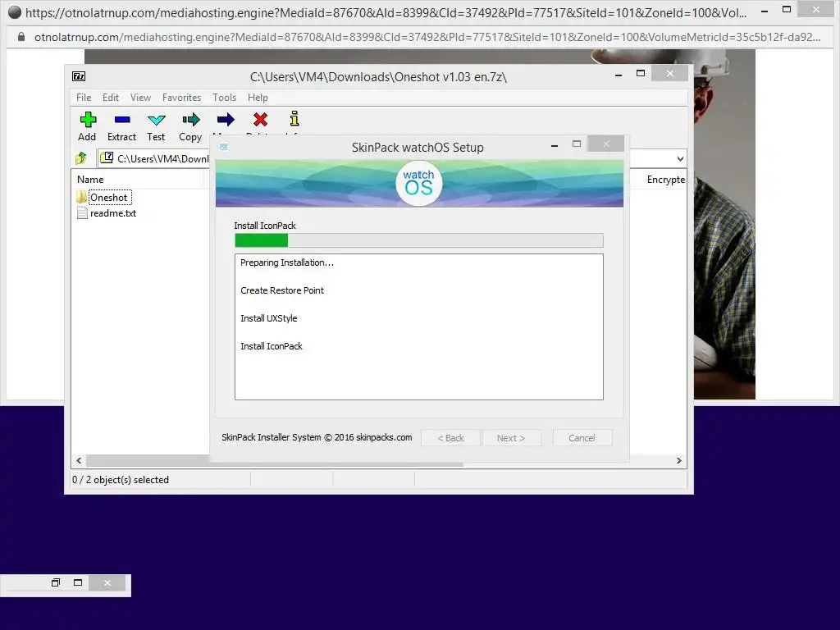This screenshot has height=630, width=840.
Task: Choose the Copy tool in 7-Zip toolbar
Action: click(x=190, y=126)
